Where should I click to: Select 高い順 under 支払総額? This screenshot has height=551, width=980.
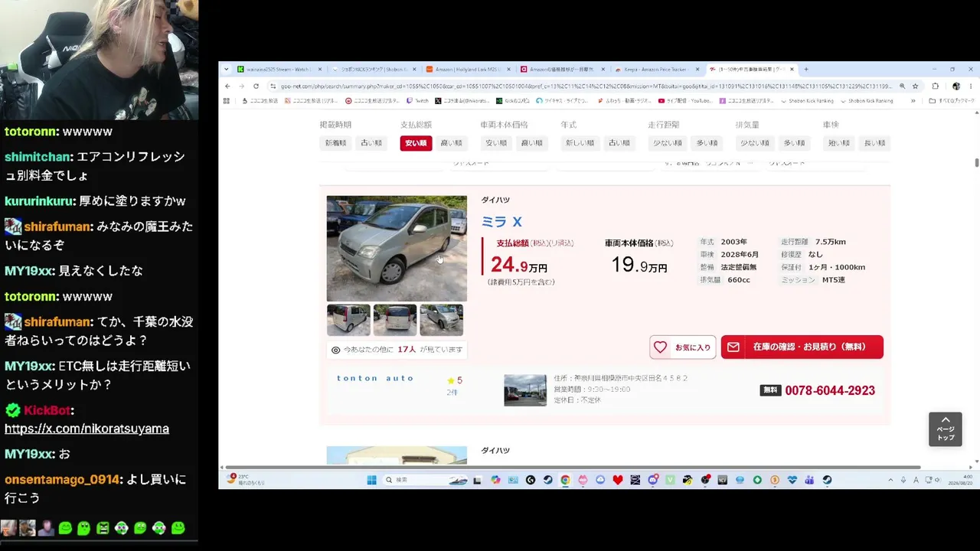point(451,143)
